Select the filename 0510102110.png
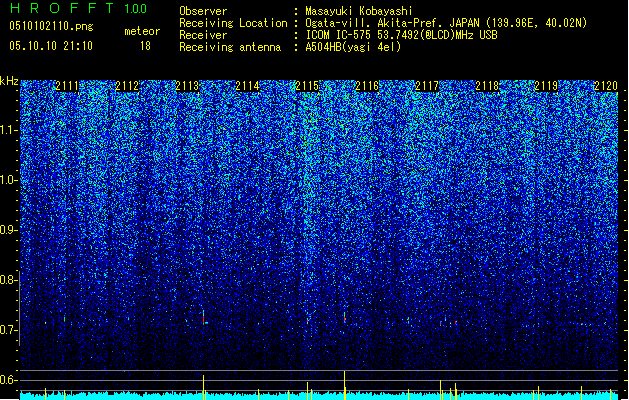The width and height of the screenshot is (629, 400). pos(51,27)
